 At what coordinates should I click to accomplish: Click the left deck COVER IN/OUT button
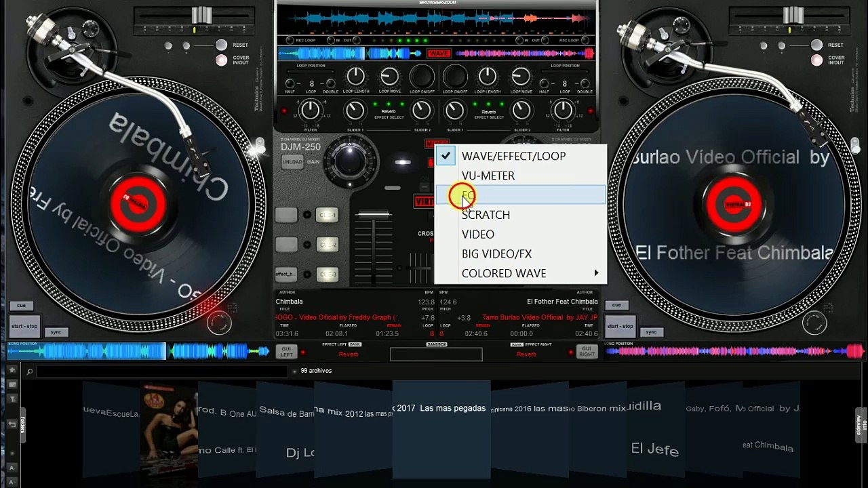pyautogui.click(x=221, y=60)
